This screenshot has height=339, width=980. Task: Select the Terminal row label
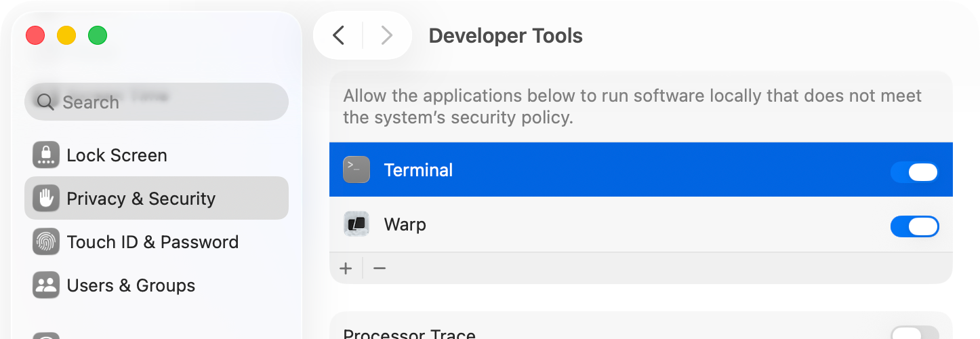(x=418, y=170)
